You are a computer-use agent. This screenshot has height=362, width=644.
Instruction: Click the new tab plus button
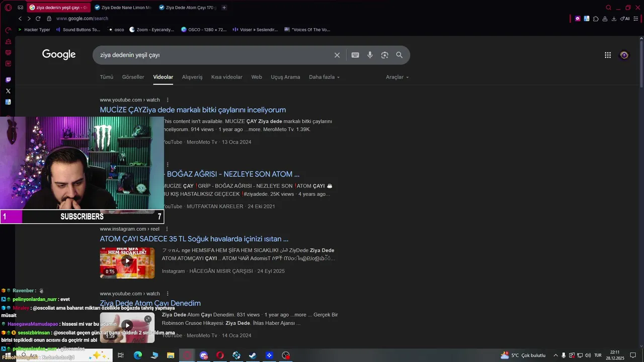click(224, 8)
